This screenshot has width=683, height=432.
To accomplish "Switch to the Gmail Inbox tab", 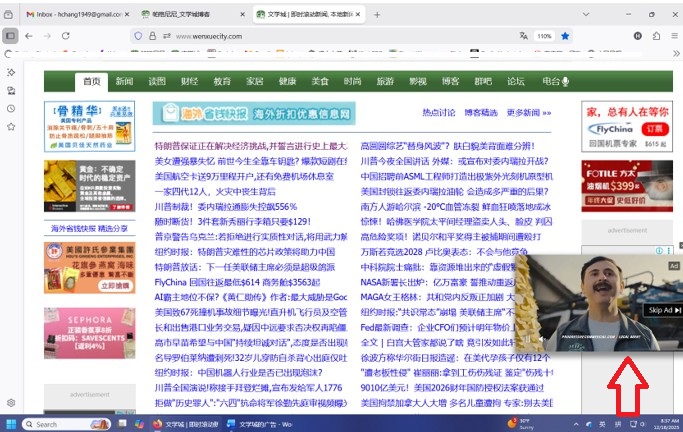I will (x=68, y=14).
